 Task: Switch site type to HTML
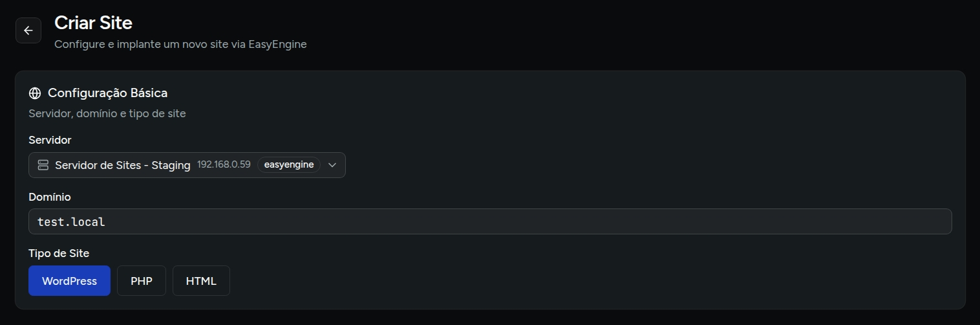[x=201, y=281]
